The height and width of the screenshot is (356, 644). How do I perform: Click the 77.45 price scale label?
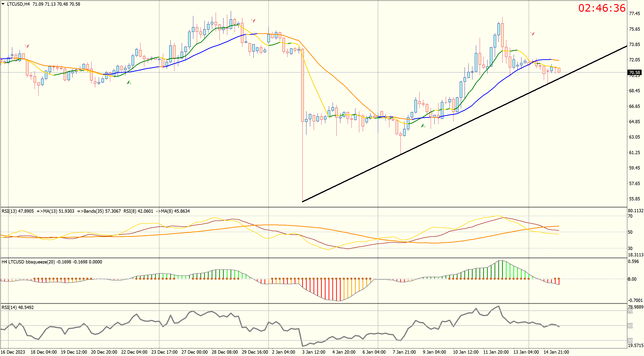click(635, 13)
